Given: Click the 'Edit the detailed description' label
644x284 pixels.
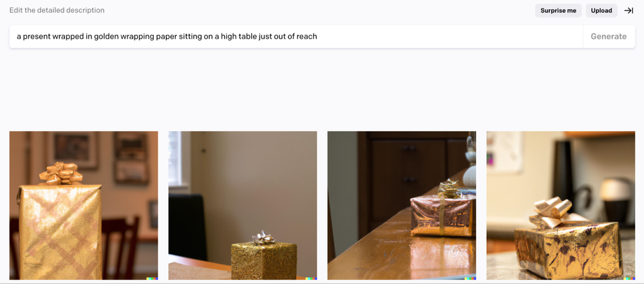Looking at the screenshot, I should click(x=57, y=10).
